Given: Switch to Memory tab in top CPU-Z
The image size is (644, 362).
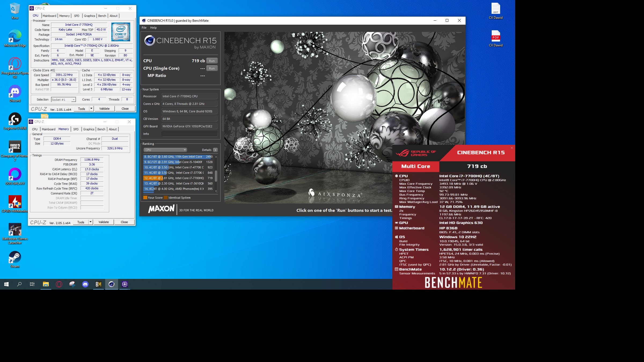Looking at the screenshot, I should (x=64, y=16).
